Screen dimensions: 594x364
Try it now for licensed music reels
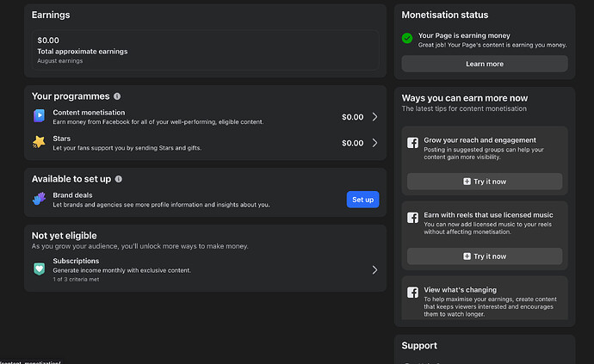click(x=485, y=256)
